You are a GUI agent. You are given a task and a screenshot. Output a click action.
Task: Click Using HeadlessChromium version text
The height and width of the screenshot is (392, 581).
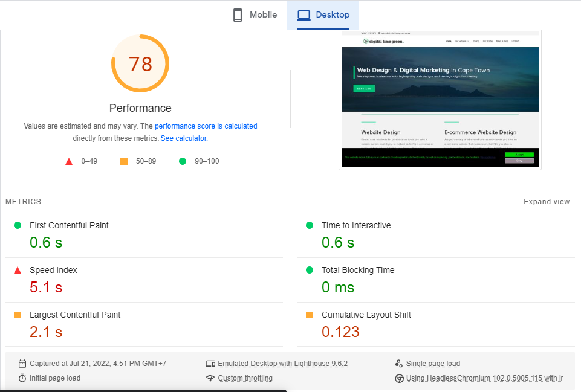[484, 378]
